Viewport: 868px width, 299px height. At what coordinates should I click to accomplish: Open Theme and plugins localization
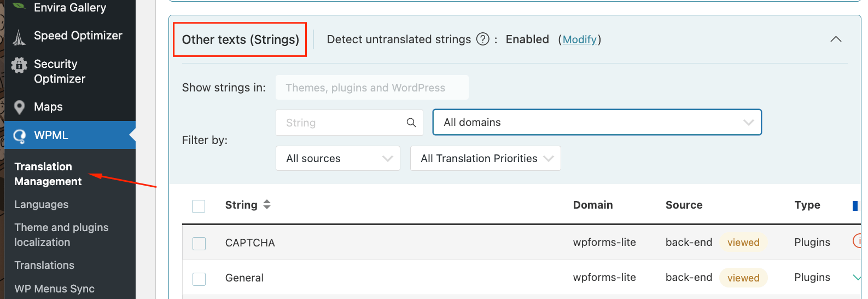pos(61,234)
